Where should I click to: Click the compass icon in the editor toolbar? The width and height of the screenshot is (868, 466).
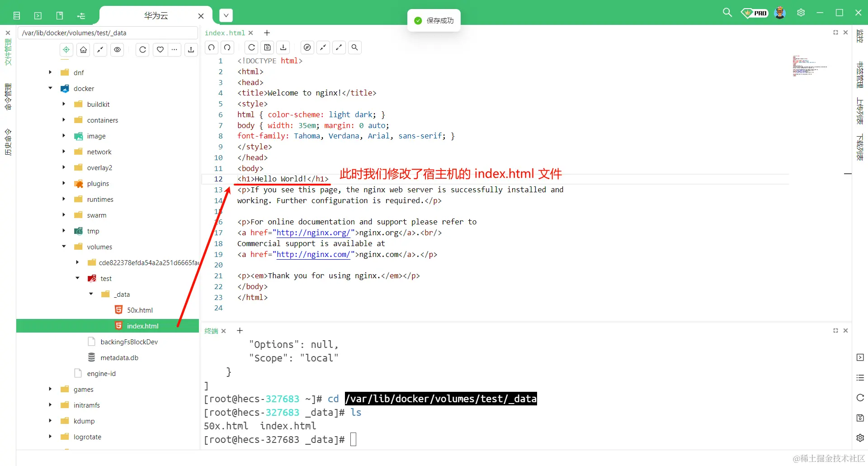tap(307, 48)
